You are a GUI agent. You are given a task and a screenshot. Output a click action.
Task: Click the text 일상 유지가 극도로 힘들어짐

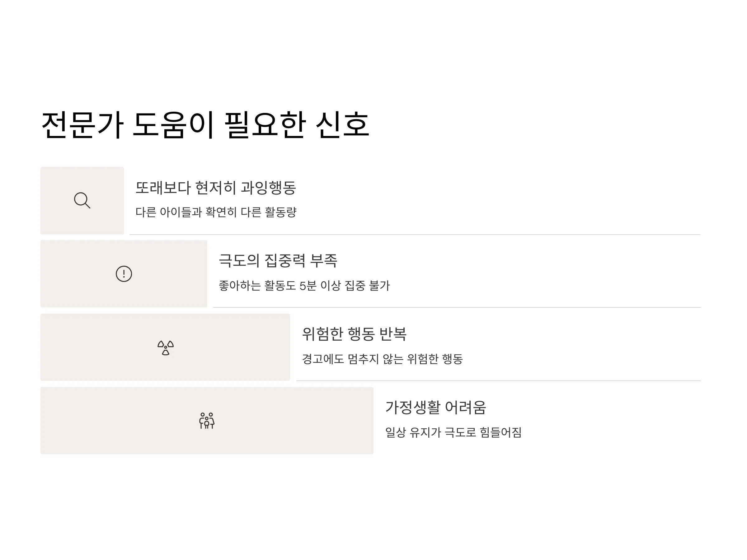(453, 432)
